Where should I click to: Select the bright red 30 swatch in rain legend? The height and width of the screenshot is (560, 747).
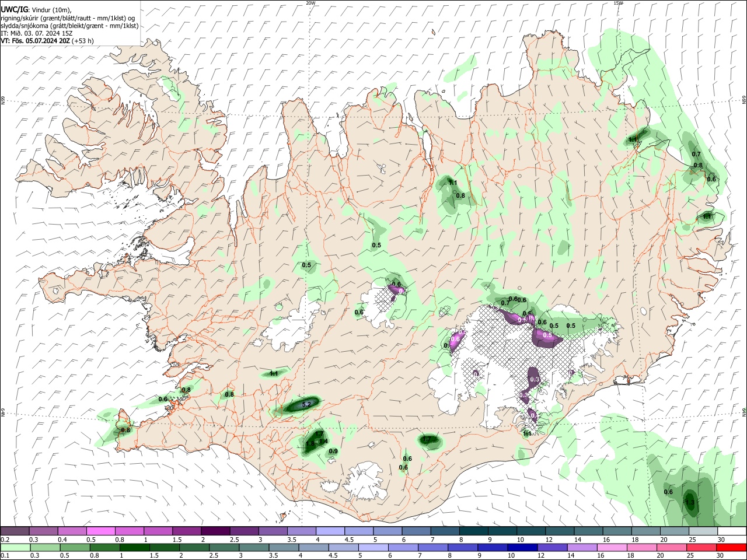(731, 547)
